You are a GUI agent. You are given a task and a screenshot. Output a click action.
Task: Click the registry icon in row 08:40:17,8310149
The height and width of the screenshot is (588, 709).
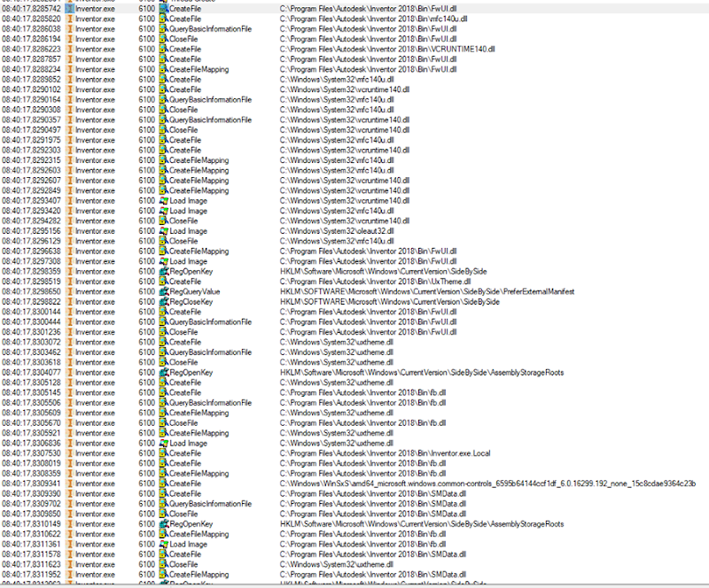tap(164, 524)
